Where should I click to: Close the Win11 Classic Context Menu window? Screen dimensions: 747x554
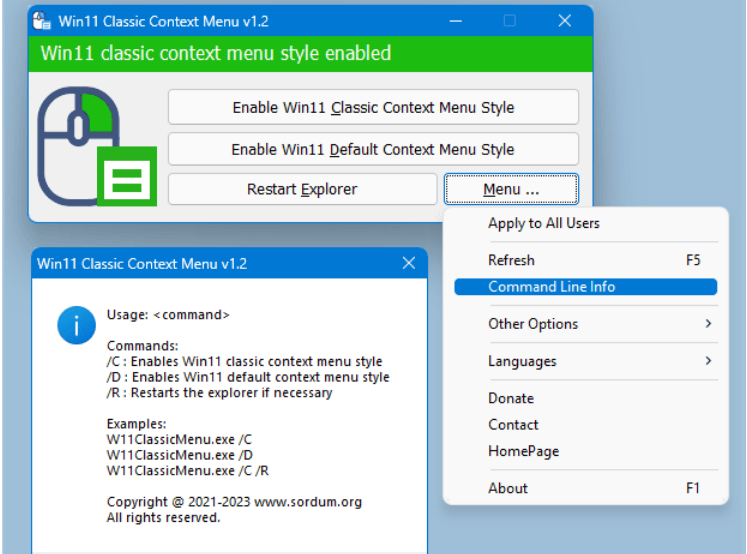coord(564,21)
